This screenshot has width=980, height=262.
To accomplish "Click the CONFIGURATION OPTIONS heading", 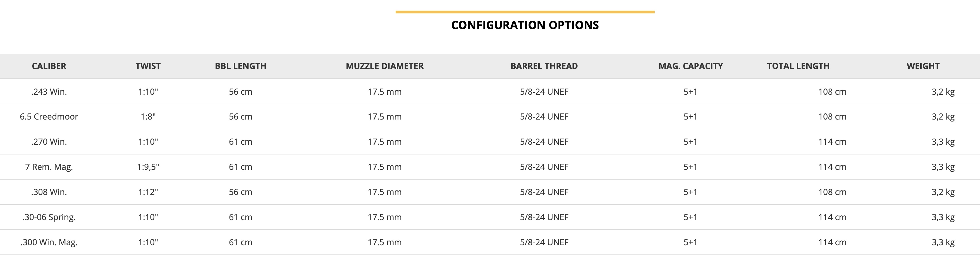I will tap(525, 25).
